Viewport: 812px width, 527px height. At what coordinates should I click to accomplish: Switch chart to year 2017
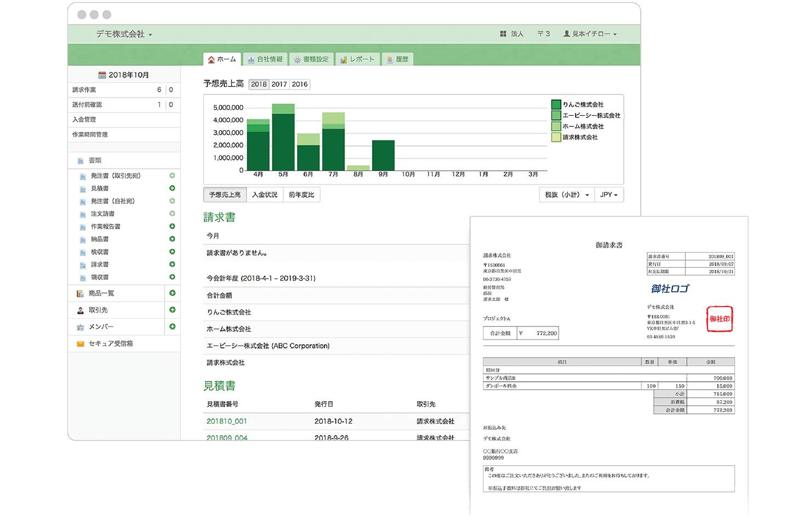(279, 84)
